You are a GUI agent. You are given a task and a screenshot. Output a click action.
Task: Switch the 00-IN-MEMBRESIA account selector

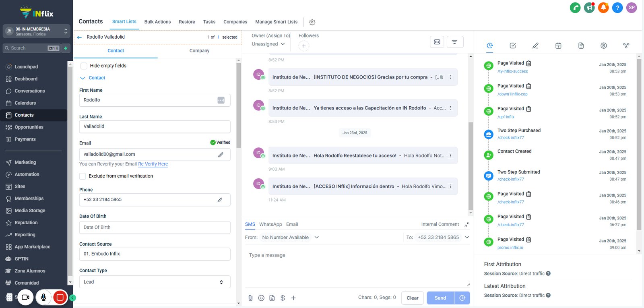point(37,31)
